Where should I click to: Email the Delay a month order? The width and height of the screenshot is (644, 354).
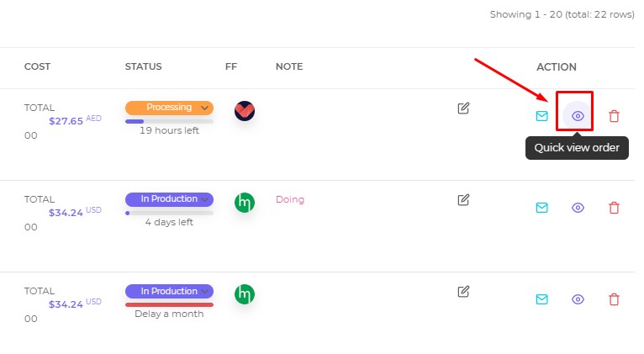click(x=541, y=299)
